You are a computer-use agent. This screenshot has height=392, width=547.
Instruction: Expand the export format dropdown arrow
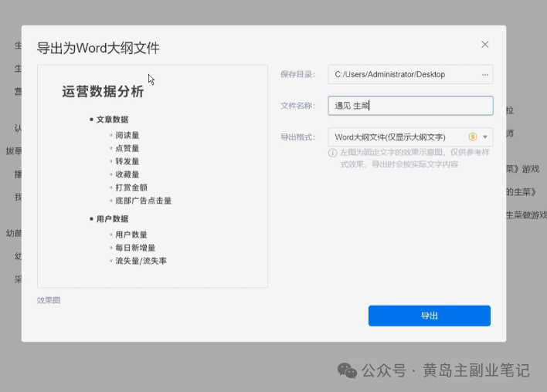coord(485,137)
